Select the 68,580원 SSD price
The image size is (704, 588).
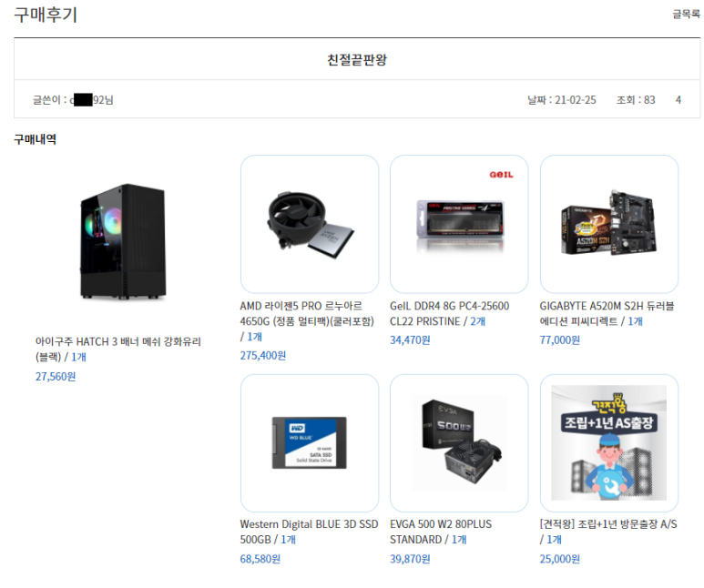(260, 559)
